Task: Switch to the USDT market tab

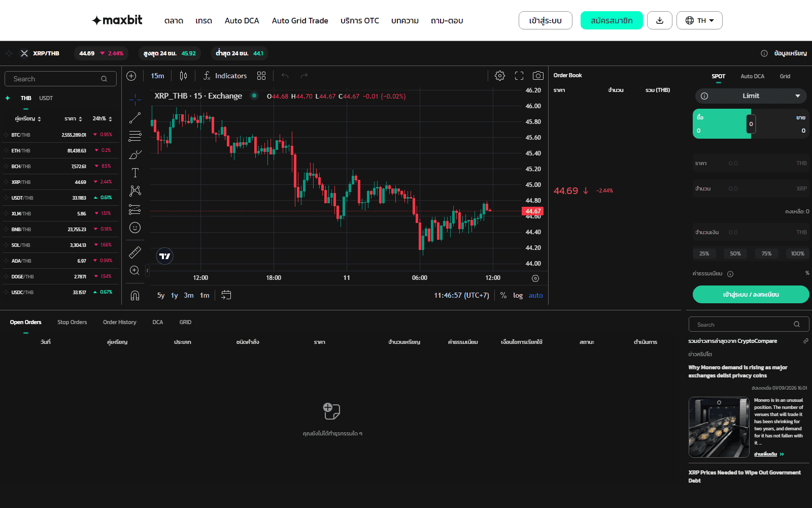Action: pos(46,98)
